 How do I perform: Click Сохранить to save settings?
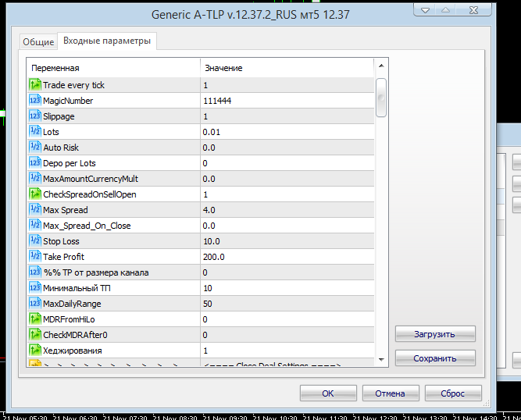click(435, 358)
